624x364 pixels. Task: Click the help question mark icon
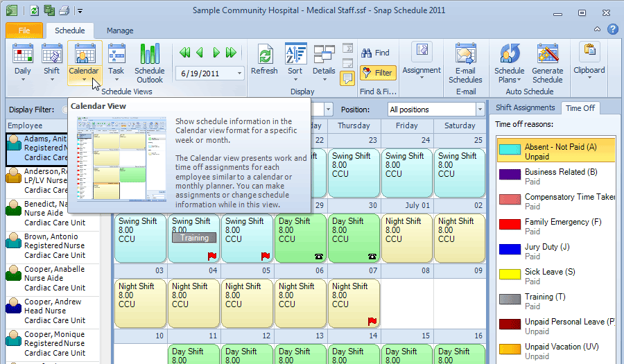[x=613, y=29]
